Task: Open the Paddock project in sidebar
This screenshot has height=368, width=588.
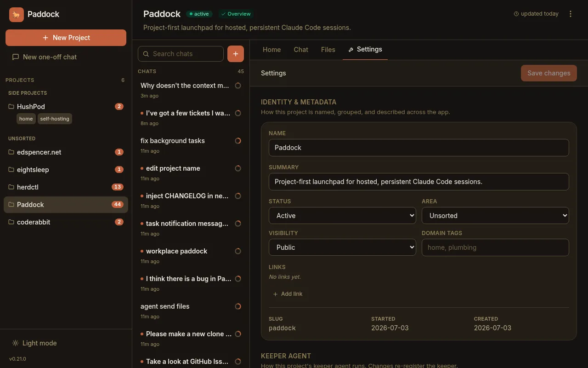Action: [66, 204]
